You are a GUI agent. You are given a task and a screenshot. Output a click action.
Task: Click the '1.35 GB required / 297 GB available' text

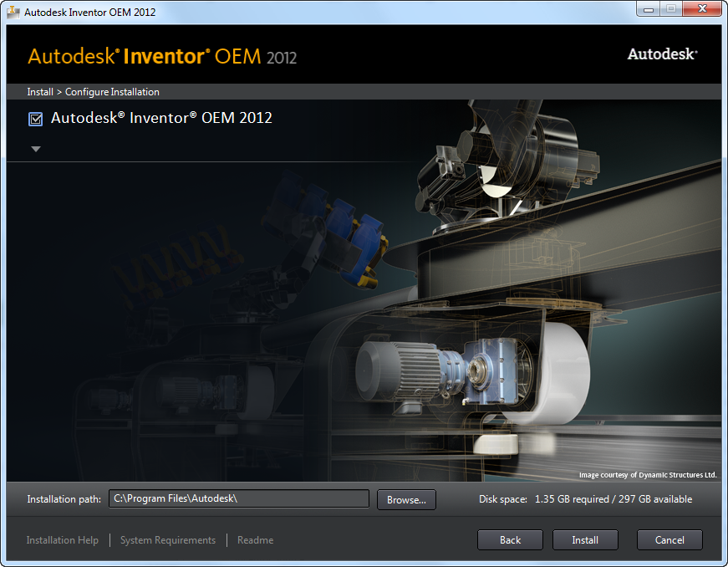[x=613, y=499]
